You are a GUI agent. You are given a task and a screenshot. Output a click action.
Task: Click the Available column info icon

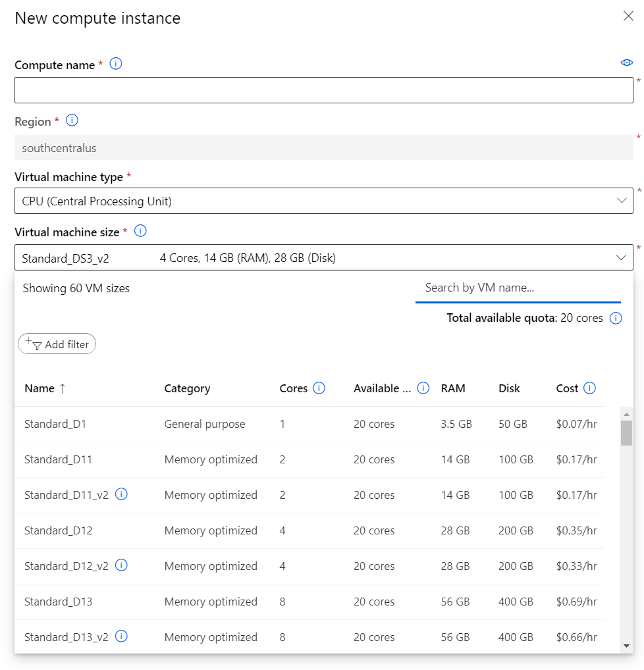tap(423, 388)
